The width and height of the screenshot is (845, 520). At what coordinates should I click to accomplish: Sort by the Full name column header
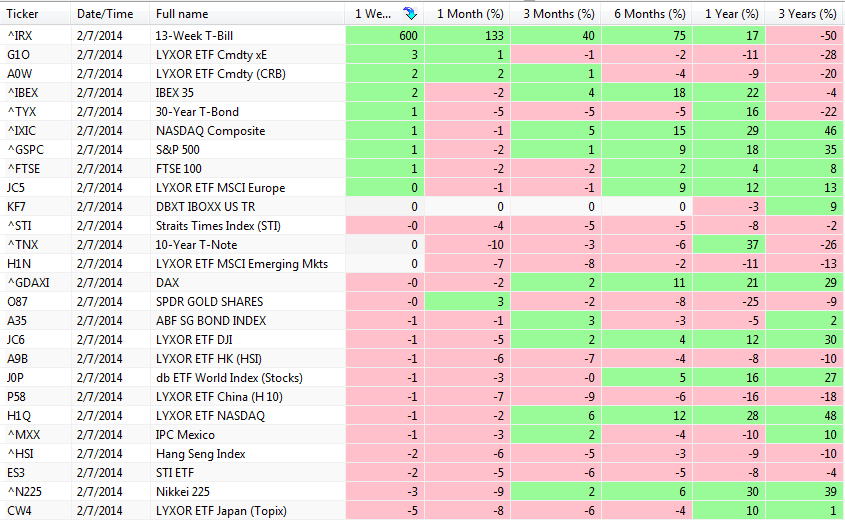click(x=182, y=14)
